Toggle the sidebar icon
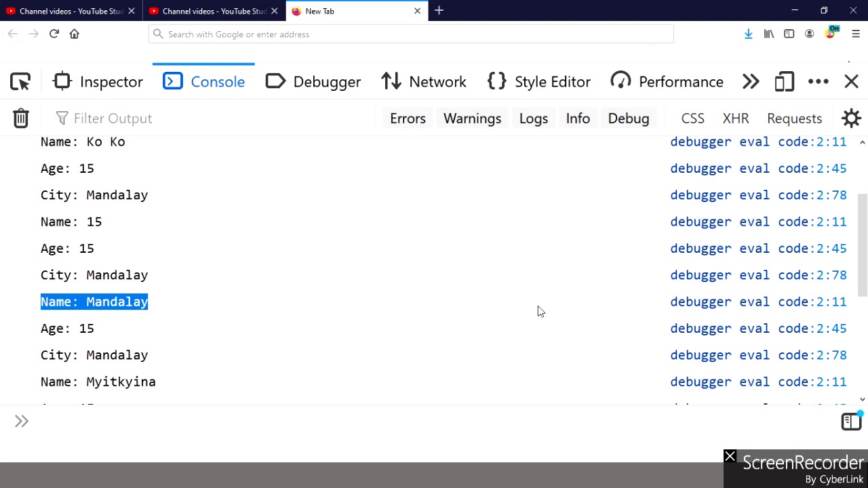 click(x=789, y=34)
